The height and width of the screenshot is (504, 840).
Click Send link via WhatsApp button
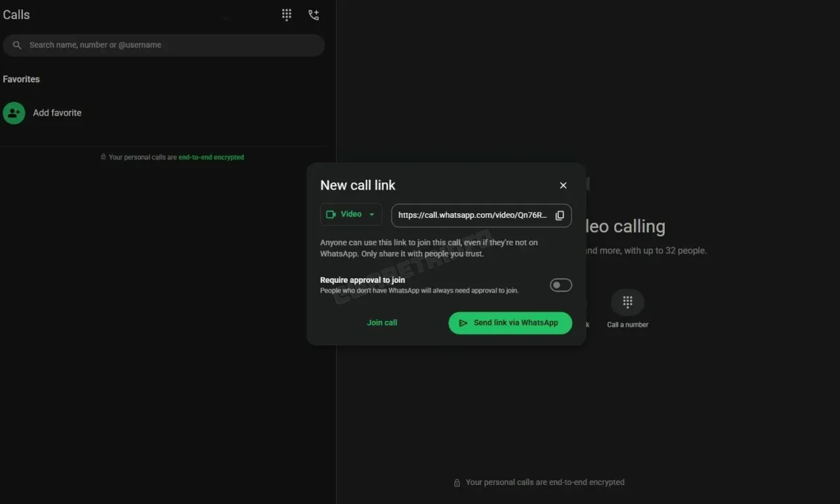(510, 323)
